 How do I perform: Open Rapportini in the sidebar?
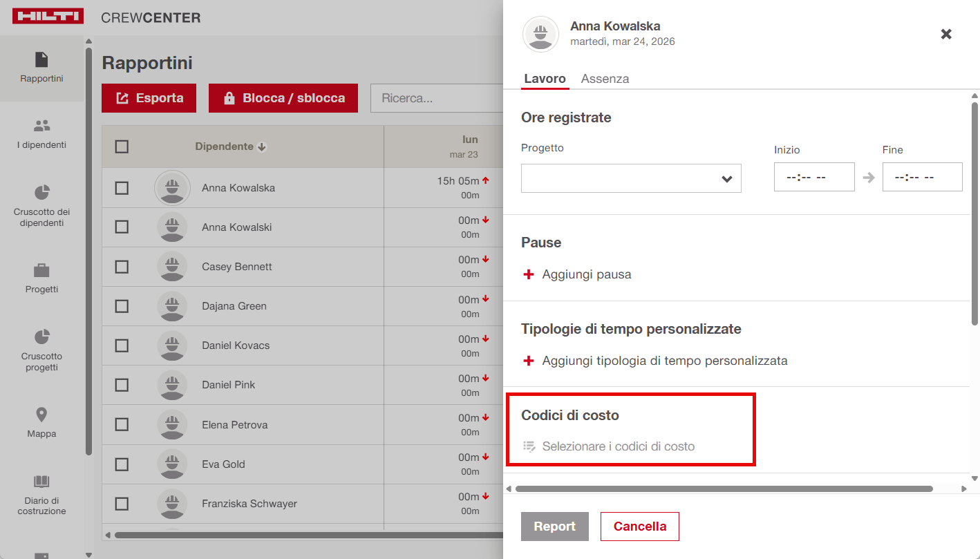pos(41,68)
